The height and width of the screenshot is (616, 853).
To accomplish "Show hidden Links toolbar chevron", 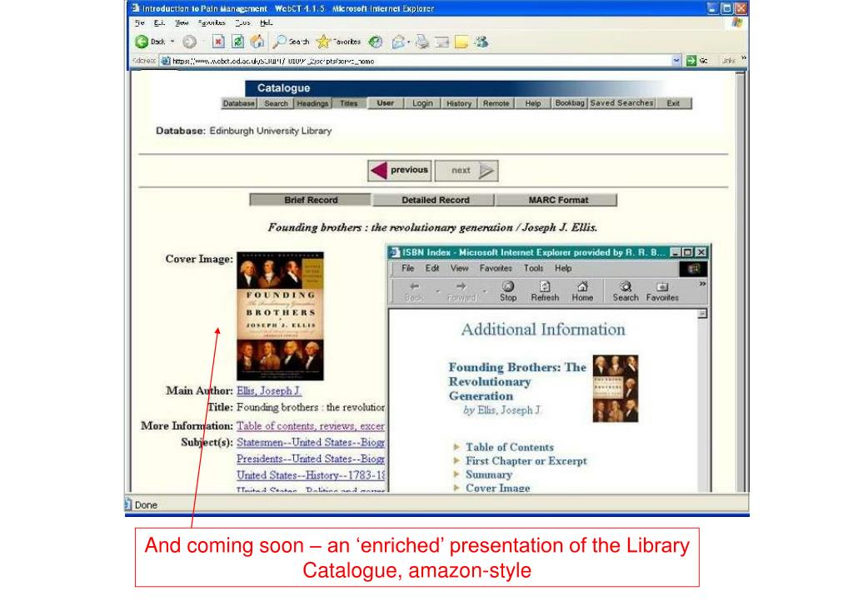I will click(743, 57).
